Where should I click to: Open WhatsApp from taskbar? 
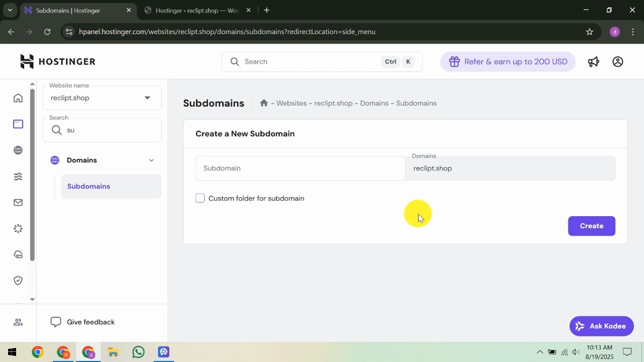pyautogui.click(x=138, y=352)
